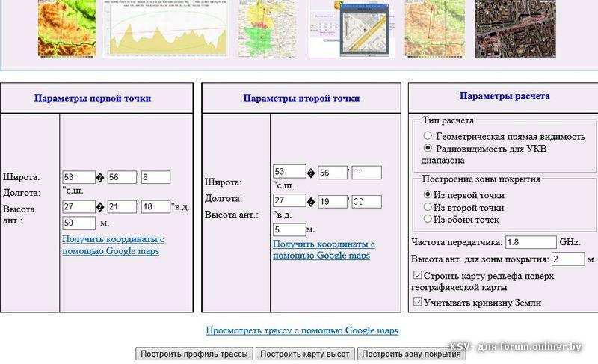The width and height of the screenshot is (598, 364).
Task: Focus transmitter frequency field "1.8"
Action: (531, 242)
